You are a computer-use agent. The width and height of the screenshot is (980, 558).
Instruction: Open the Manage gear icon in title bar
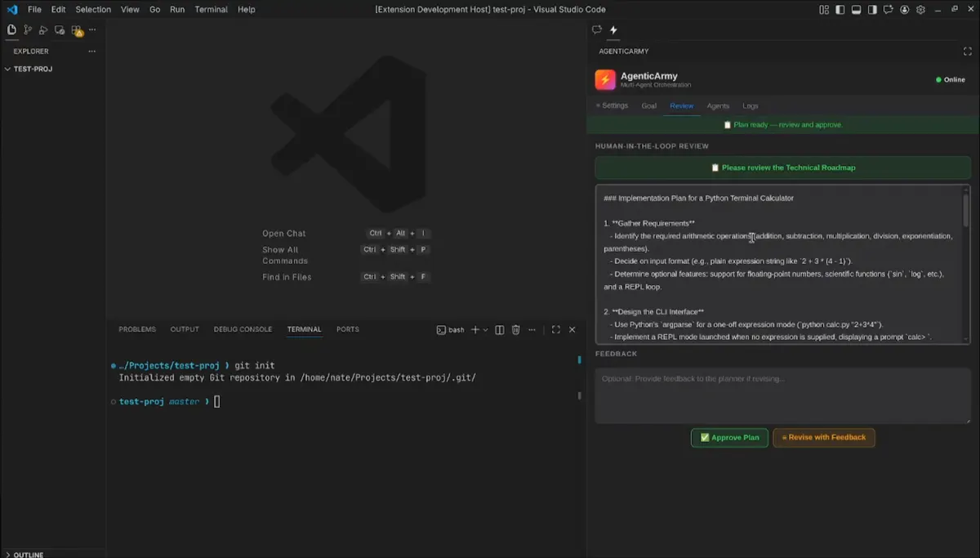[921, 10]
